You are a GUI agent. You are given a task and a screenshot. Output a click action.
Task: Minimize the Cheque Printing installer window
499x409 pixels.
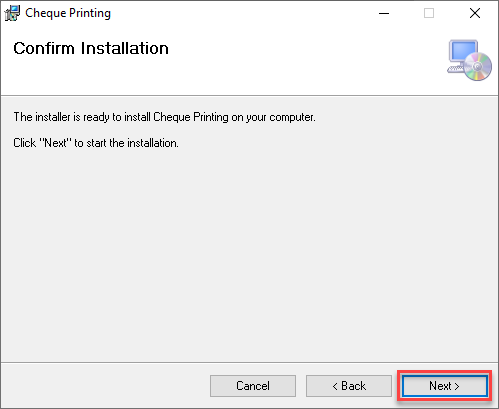(x=384, y=13)
